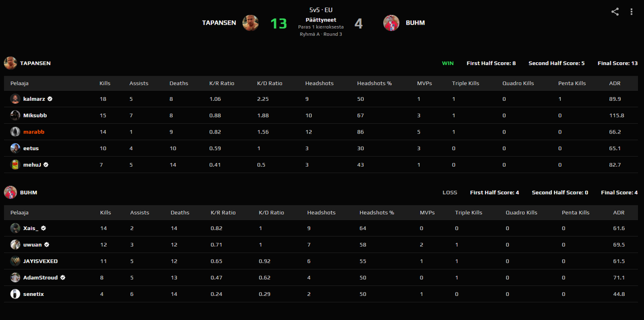This screenshot has width=644, height=320.
Task: Click BUHM avatar above second scoreboard
Action: pyautogui.click(x=10, y=192)
